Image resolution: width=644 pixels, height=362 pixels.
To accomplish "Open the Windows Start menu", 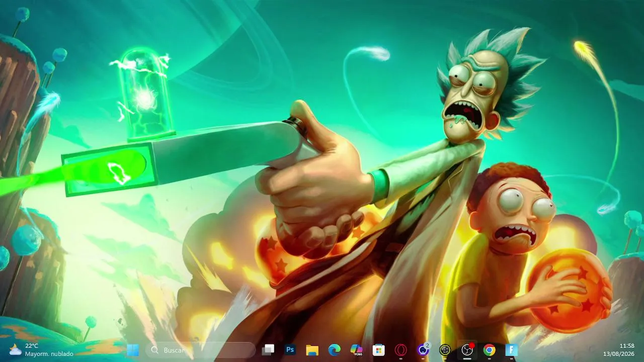I will pos(133,350).
